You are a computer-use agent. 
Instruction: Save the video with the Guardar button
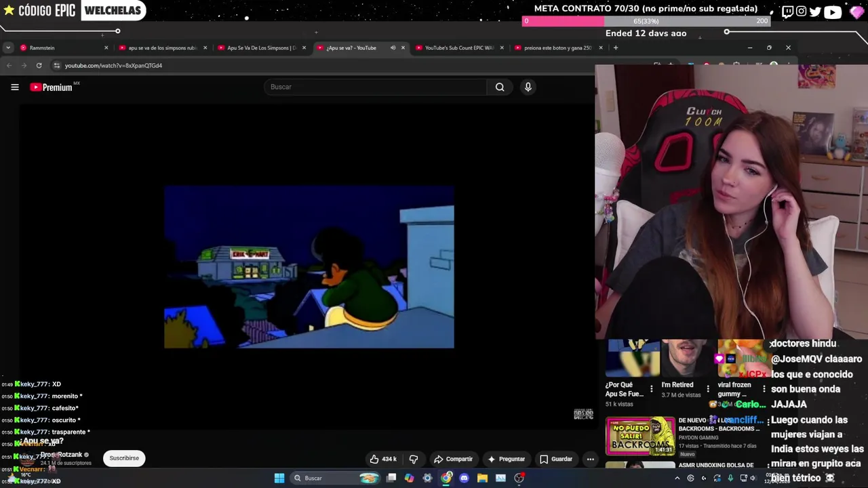(x=556, y=459)
